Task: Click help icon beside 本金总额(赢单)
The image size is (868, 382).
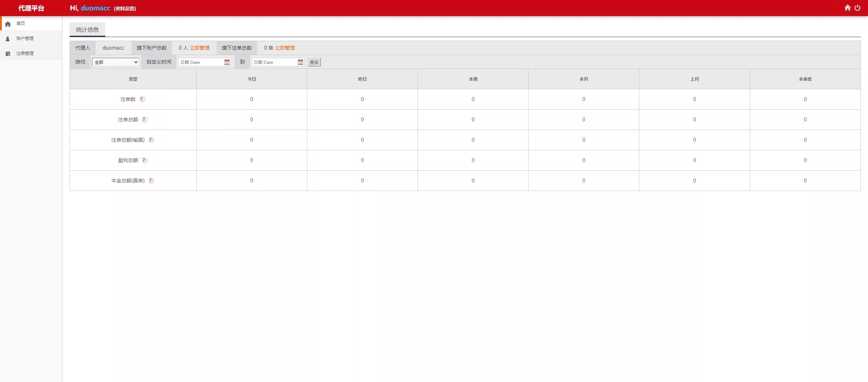Action: coord(151,181)
